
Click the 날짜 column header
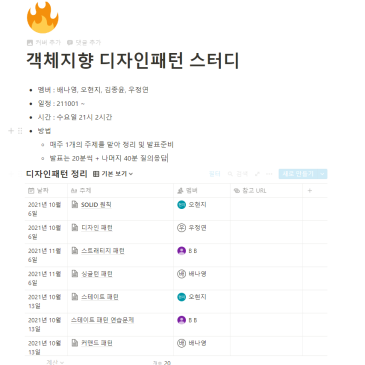click(x=46, y=191)
